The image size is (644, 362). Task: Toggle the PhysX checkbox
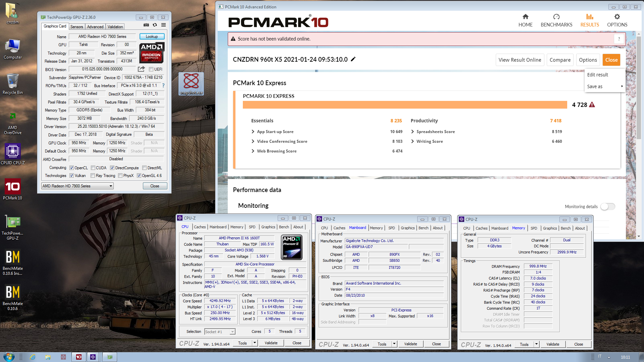point(120,176)
